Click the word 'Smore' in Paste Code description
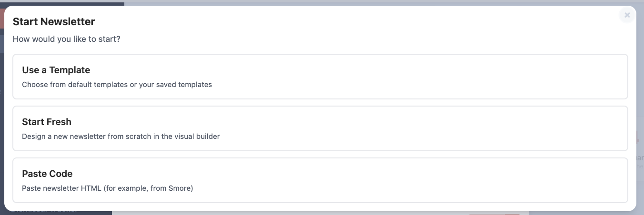This screenshot has width=644, height=215. pos(180,188)
